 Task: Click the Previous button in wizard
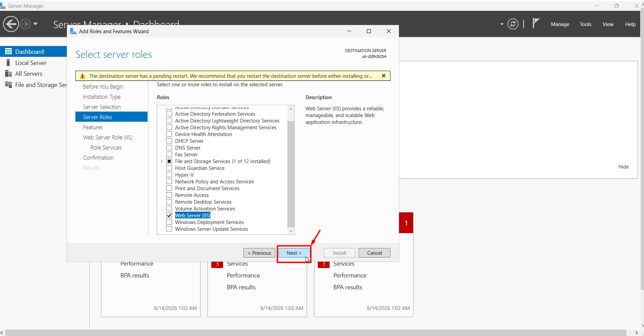(259, 253)
